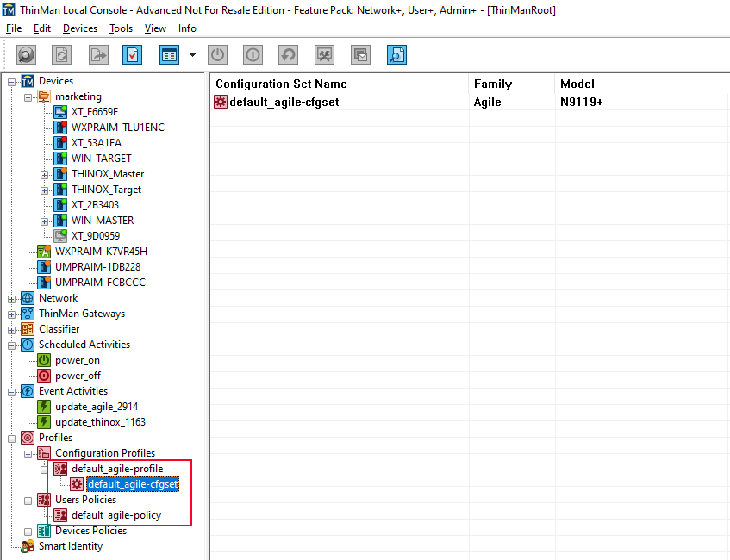Open the Devices menu
The image size is (730, 560).
[x=80, y=28]
